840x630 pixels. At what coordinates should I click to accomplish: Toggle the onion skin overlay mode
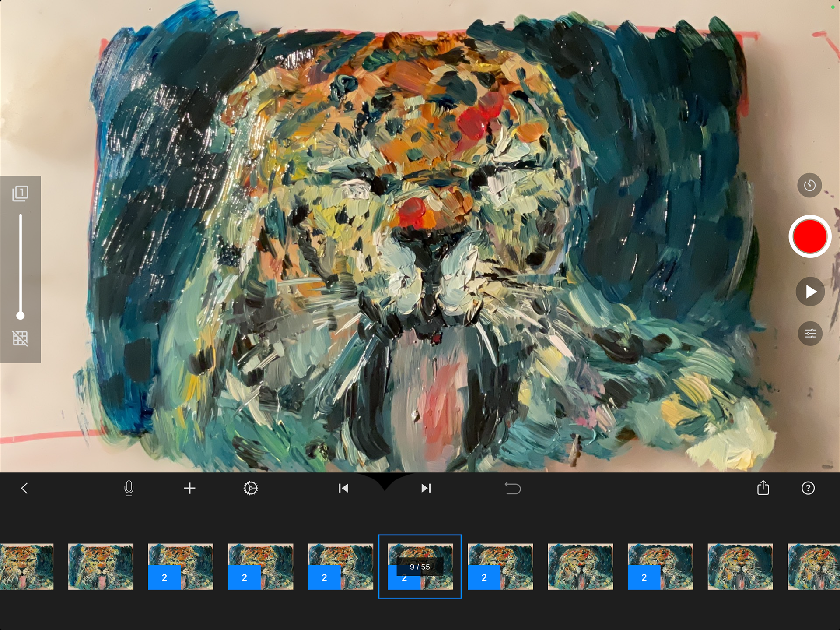tap(20, 193)
